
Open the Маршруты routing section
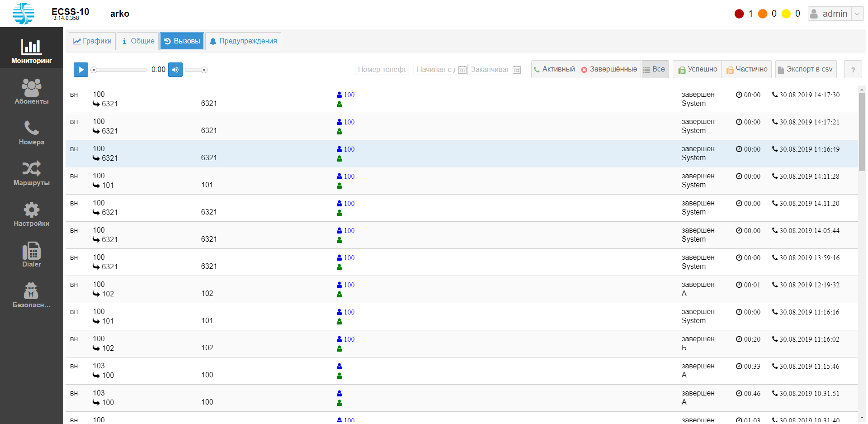32,172
